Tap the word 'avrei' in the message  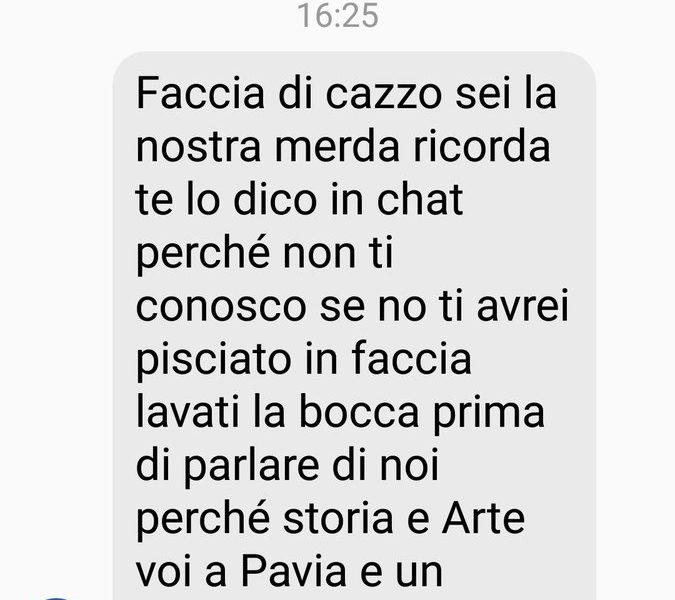523,307
